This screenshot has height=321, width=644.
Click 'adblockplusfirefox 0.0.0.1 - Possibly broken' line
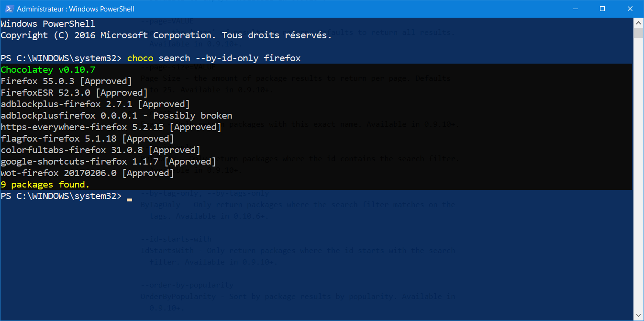pos(116,116)
